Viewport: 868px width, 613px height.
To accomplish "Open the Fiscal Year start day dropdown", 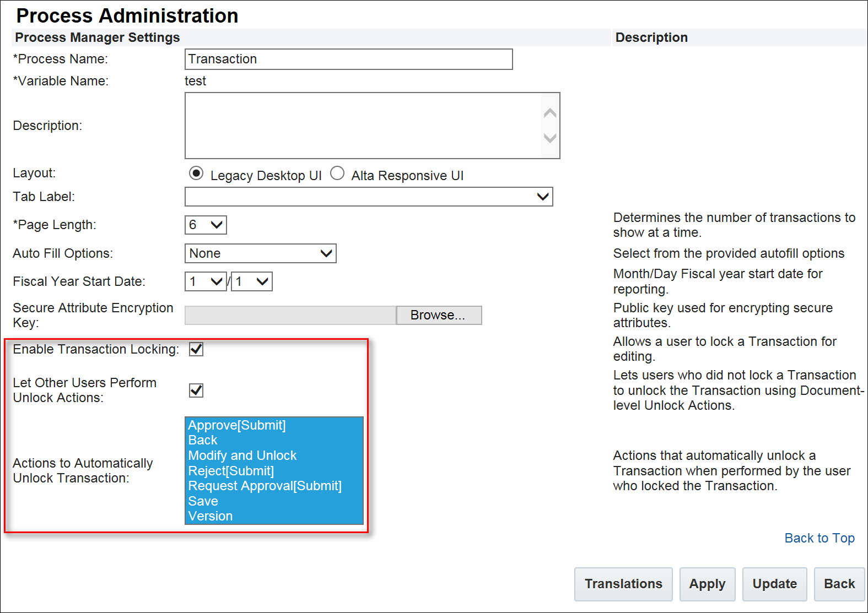I will pyautogui.click(x=251, y=281).
